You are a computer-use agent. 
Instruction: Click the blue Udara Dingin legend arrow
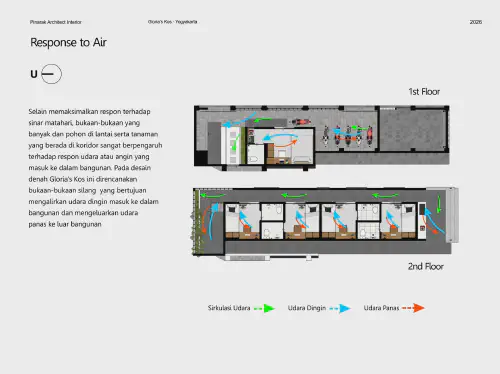pyautogui.click(x=340, y=308)
